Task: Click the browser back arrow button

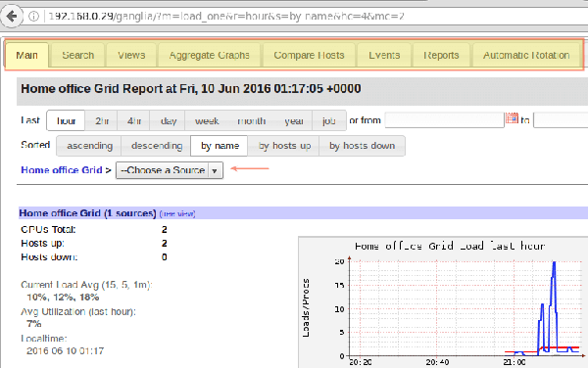Action: click(12, 16)
